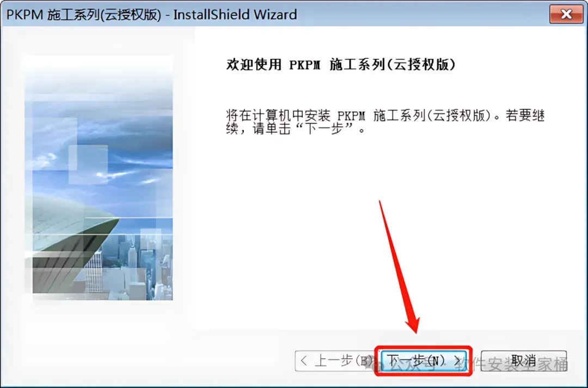This screenshot has width=588, height=388.
Task: Click the right chevron on 下一步 button
Action: (457, 361)
